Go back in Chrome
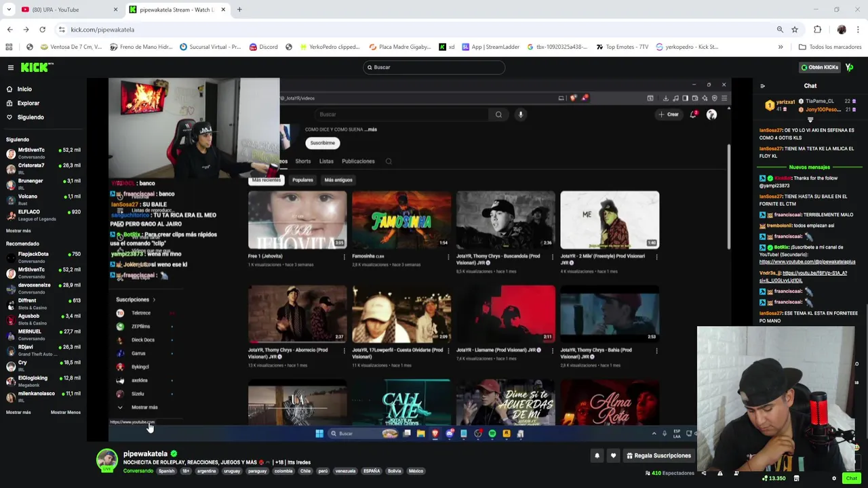Viewport: 868px width, 488px height. (9, 30)
